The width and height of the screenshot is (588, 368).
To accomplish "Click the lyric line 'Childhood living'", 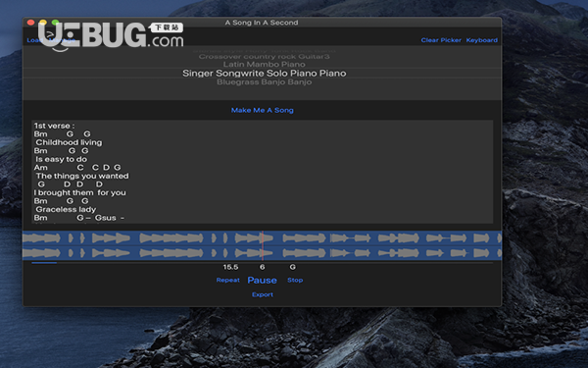I will (69, 142).
